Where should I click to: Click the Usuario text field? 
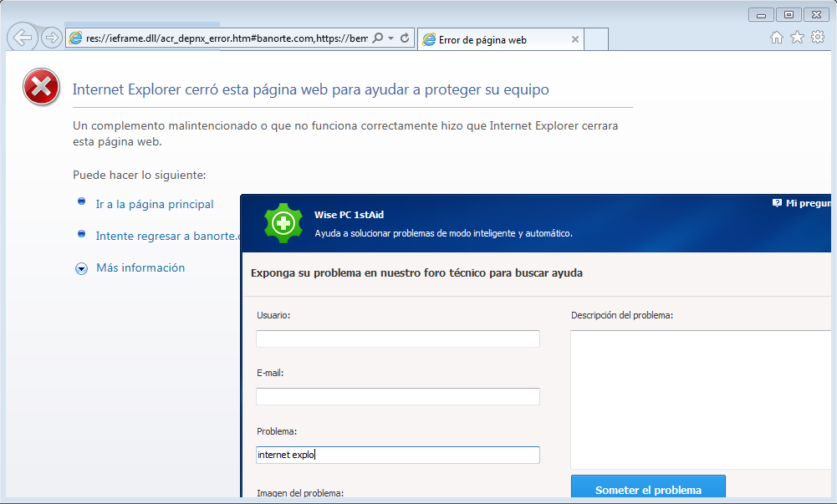point(397,339)
